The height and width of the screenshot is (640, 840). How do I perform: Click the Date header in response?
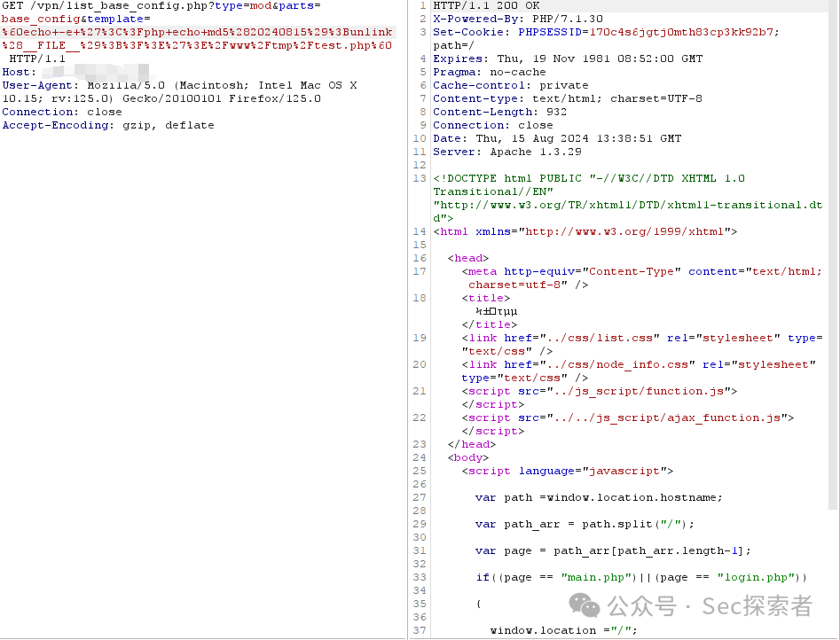click(557, 138)
